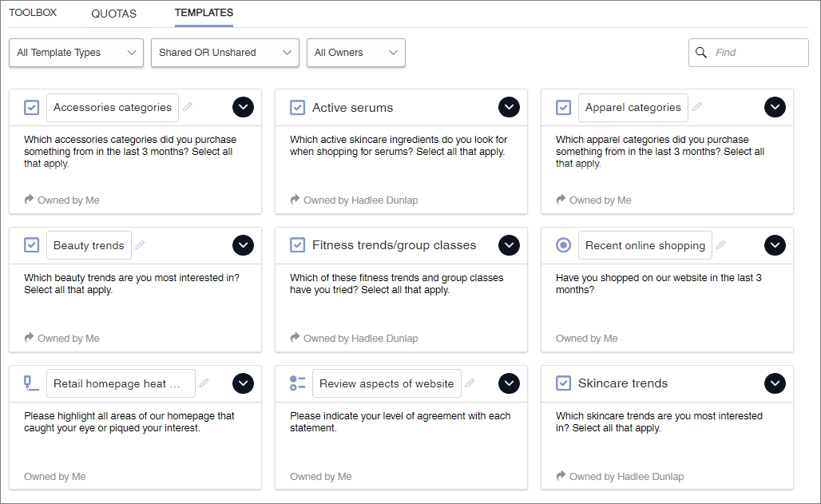Click Owned by Me on Retail homepage heat
821x504 pixels.
pos(55,477)
